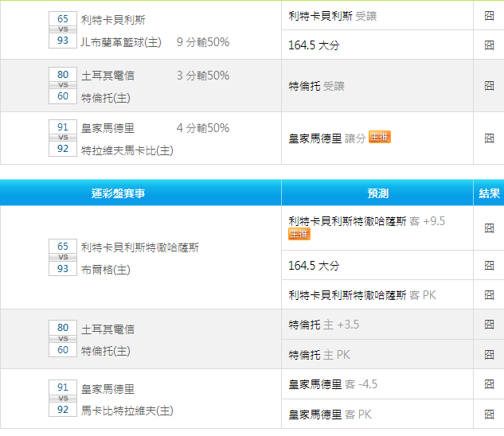The image size is (504, 436).
Task: Click the orange 主推 badge under 客 +9.5
Action: tap(299, 235)
